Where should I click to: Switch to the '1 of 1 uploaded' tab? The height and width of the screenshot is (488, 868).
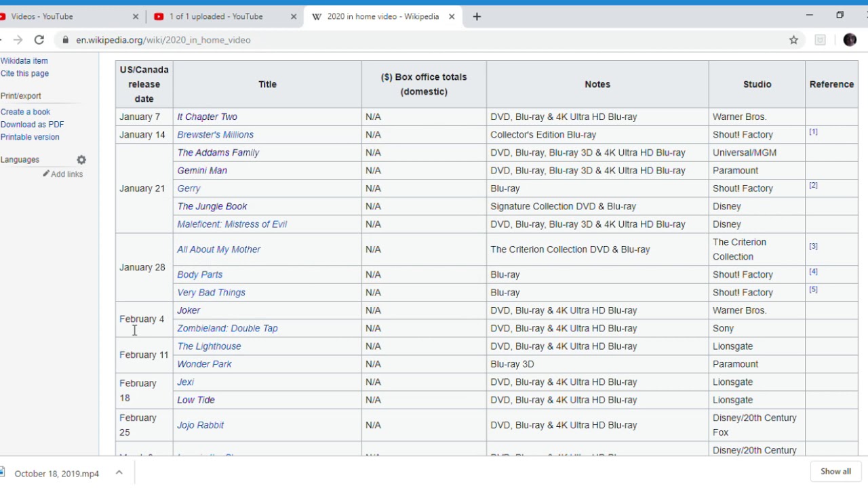click(x=225, y=16)
